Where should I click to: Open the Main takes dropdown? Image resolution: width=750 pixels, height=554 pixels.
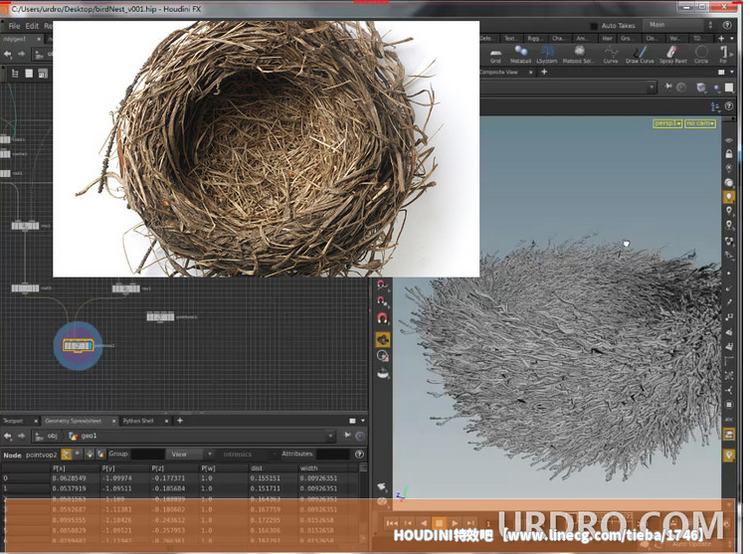click(678, 24)
